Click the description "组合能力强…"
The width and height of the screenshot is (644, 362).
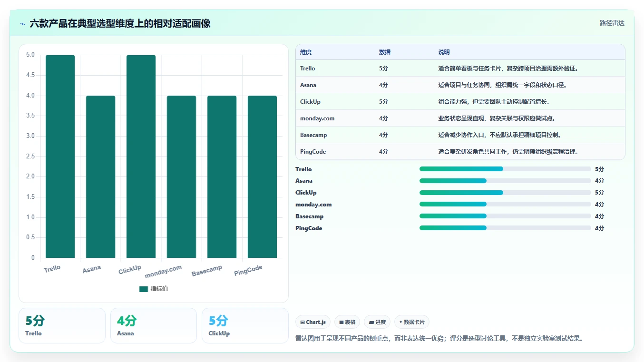tap(494, 102)
